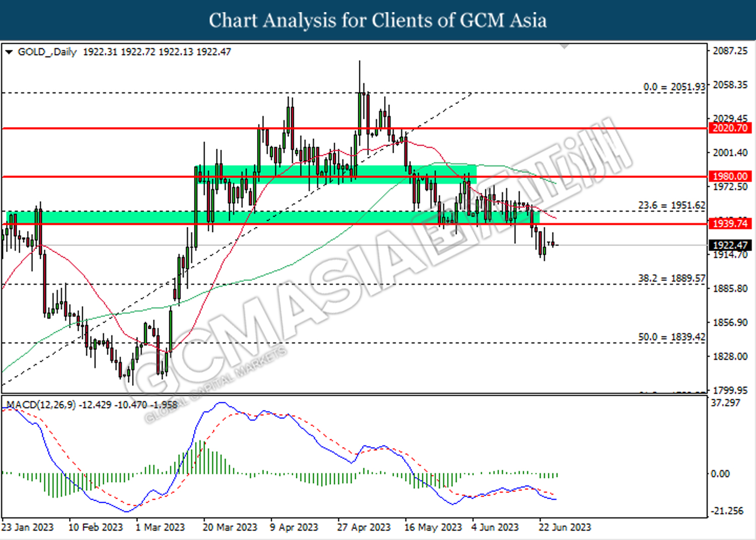Click Fibonacci label 0.0 = 2051.93
Screen dimensions: 756x540
click(x=674, y=87)
